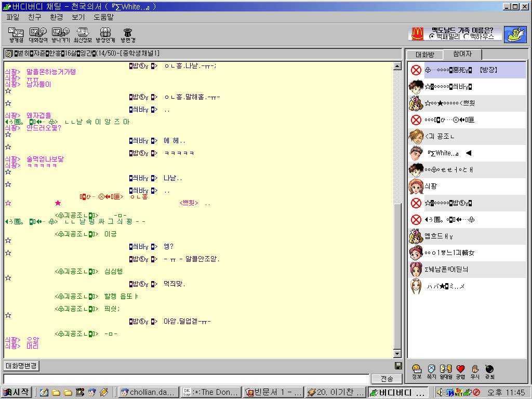Click the 대화참여 toolbar icon
The image size is (532, 399).
point(38,35)
